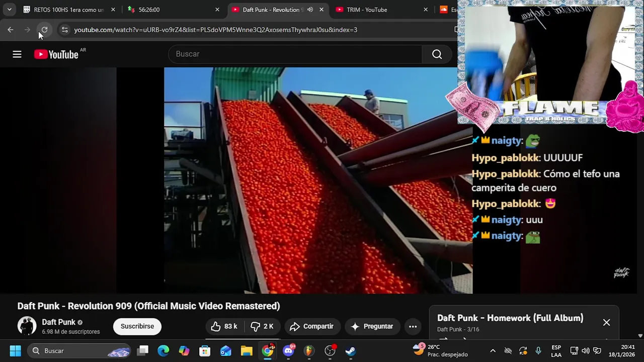Open the Daft Punk channel name link

coord(58,322)
